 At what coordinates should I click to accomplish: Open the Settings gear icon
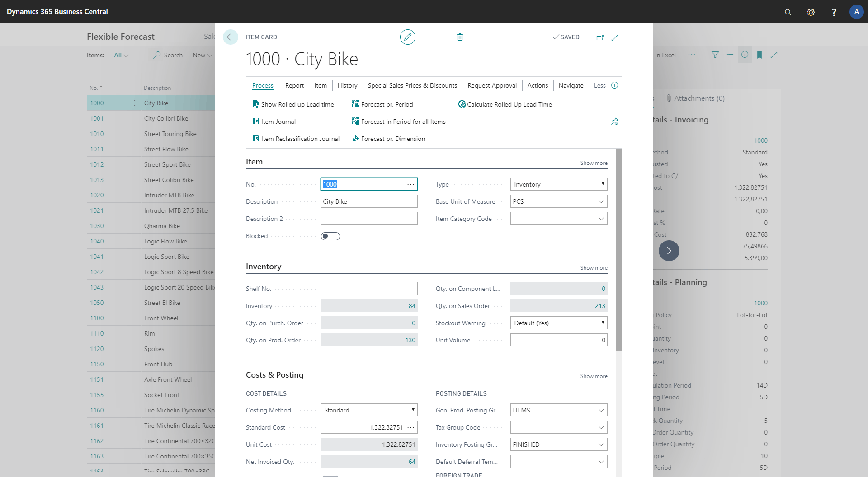click(811, 12)
